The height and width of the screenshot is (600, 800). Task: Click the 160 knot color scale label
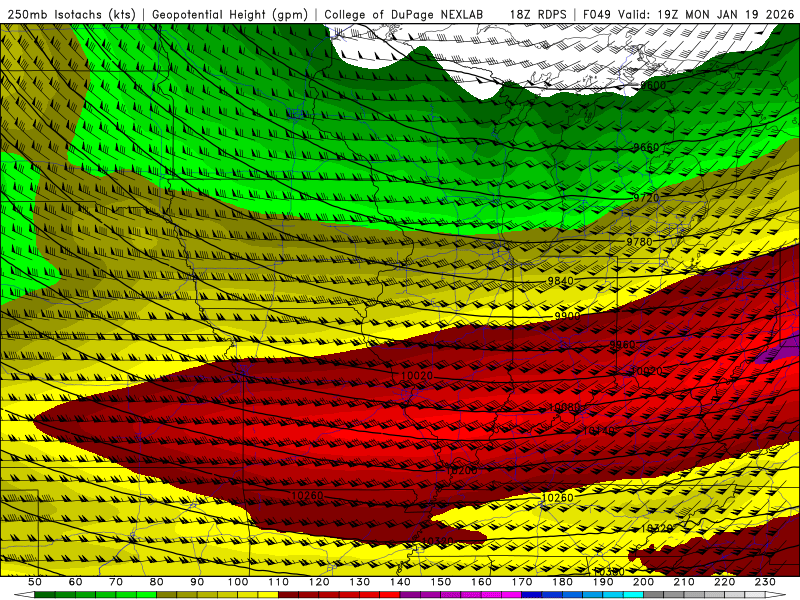coord(482,582)
